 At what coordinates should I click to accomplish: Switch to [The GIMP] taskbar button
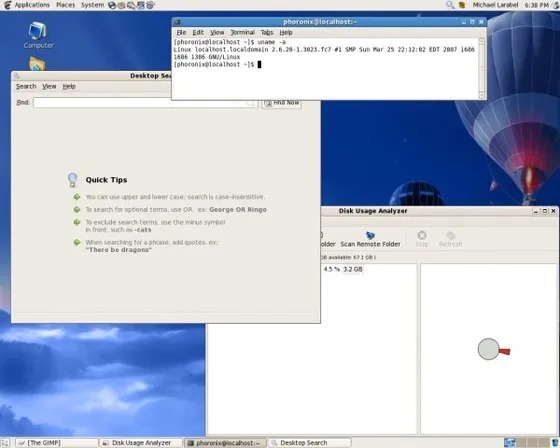[57, 443]
